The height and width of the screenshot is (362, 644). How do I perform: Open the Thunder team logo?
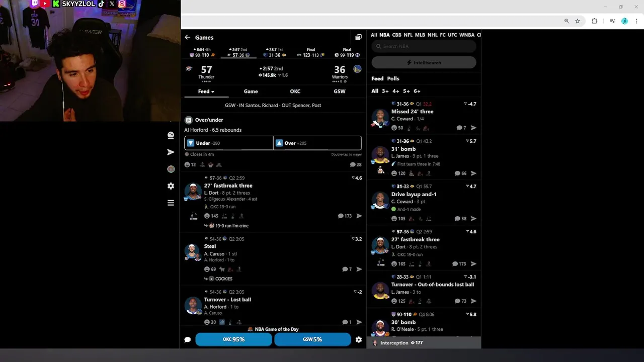189,69
